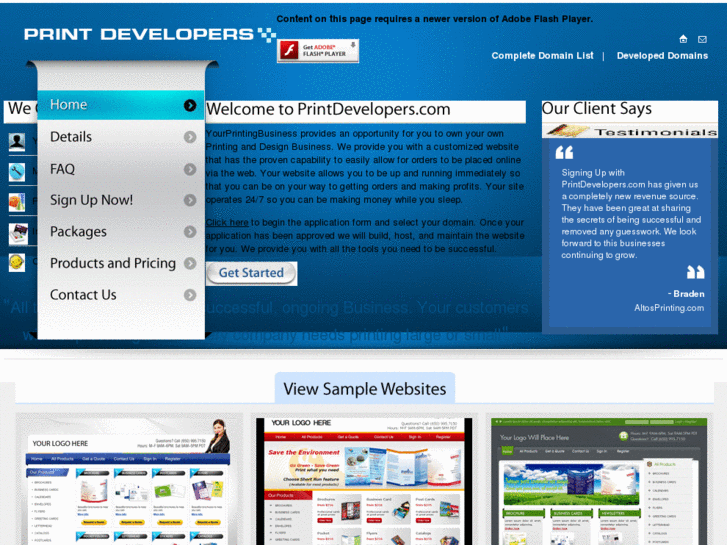Click the '- Braden' testimonial author name
This screenshot has width=727, height=545.
[686, 294]
